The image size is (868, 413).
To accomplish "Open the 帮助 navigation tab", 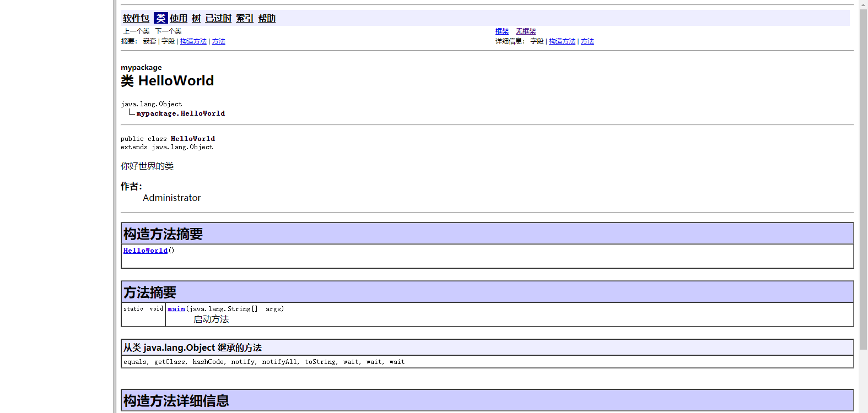I will [x=267, y=18].
